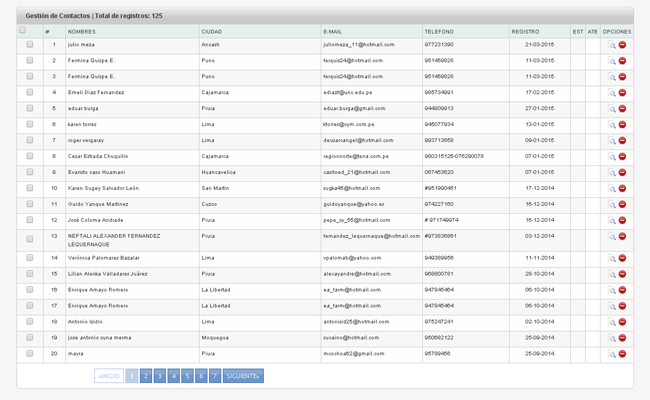
Task: Delete contact karen torrez with red icon
Action: (622, 125)
